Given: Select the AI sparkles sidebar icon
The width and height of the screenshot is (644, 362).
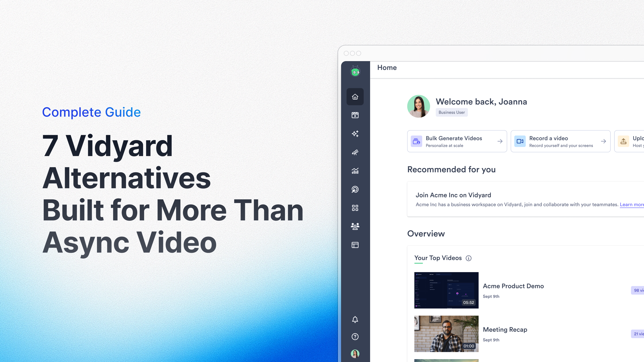Looking at the screenshot, I should [355, 134].
